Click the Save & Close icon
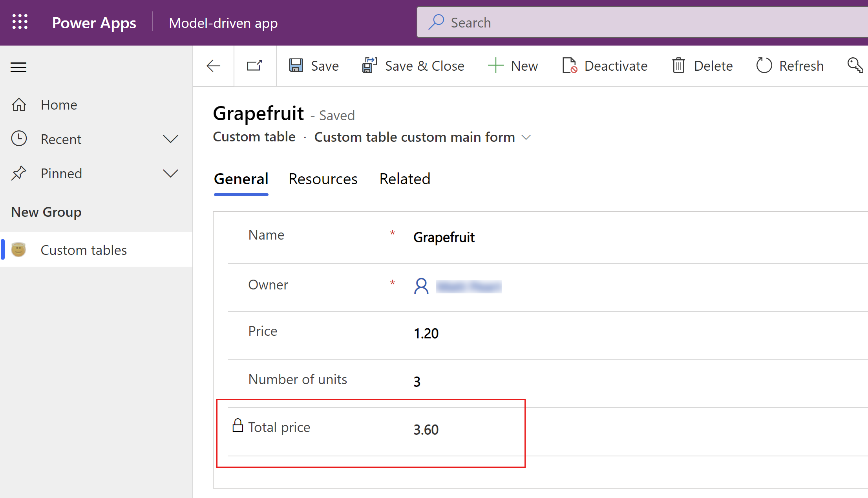 368,66
